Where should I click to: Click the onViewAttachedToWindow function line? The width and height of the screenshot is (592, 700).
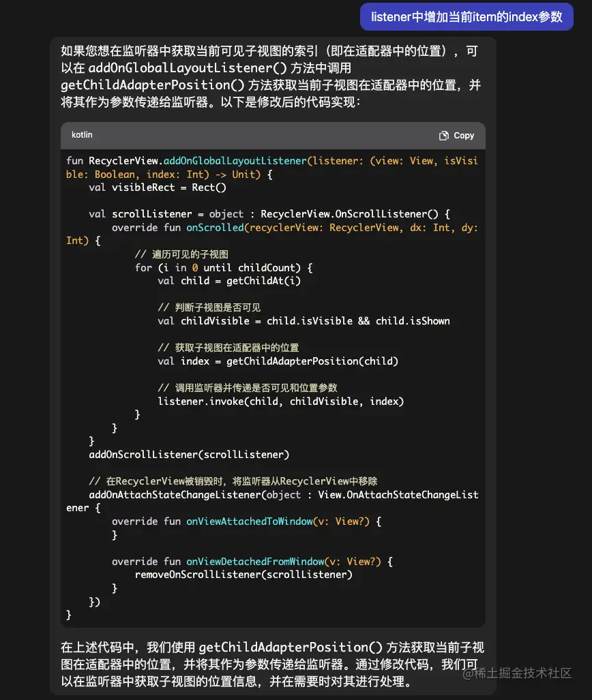(252, 521)
